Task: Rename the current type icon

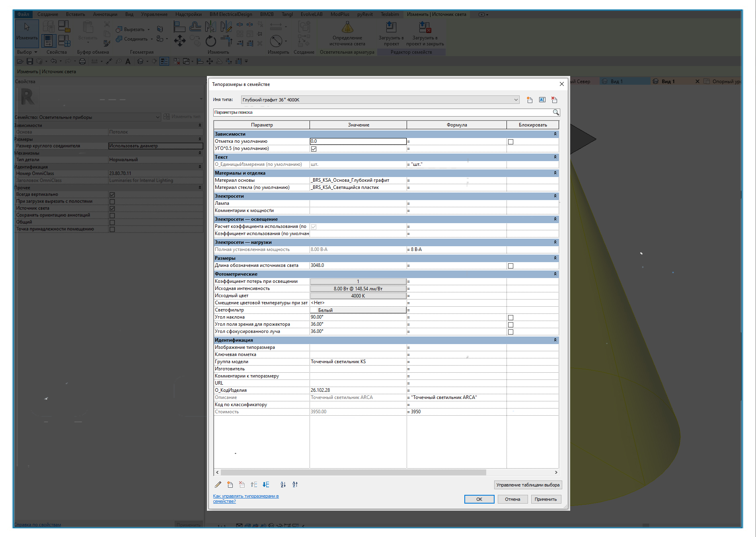Action: (542, 100)
